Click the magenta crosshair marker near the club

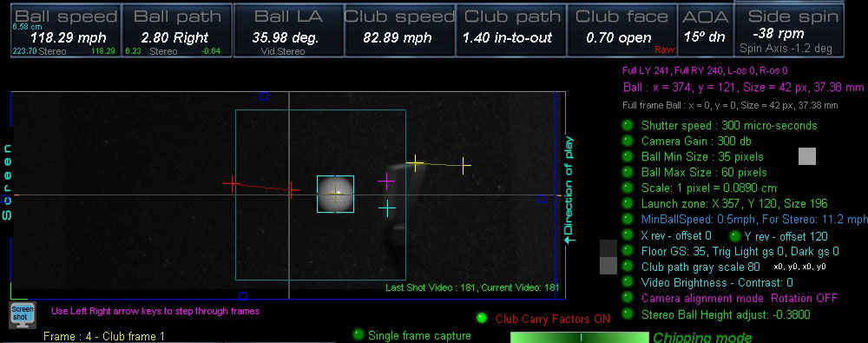coord(386,181)
